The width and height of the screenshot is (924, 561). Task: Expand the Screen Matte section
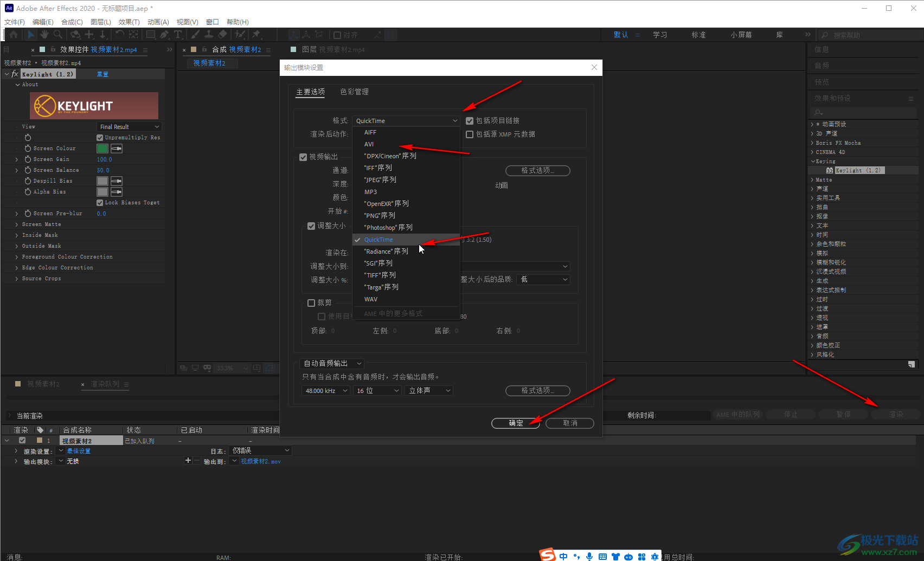point(17,224)
